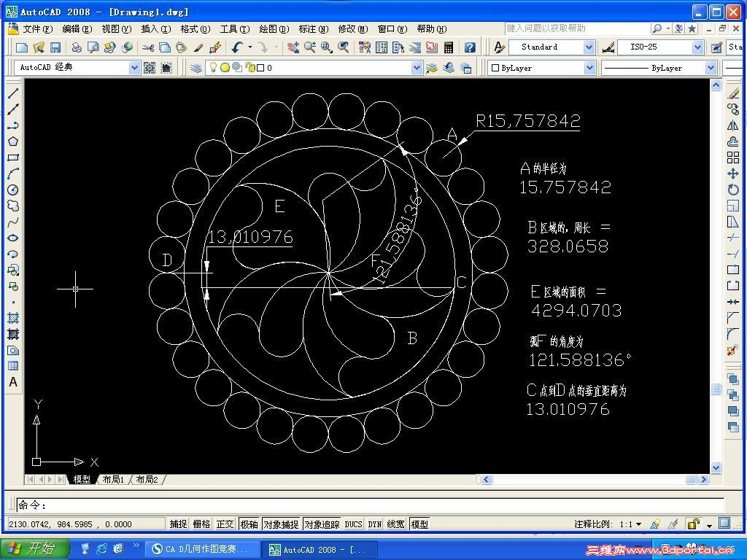This screenshot has width=747, height=560.
Task: Toggle DUCS dynamic UCS
Action: pyautogui.click(x=354, y=524)
